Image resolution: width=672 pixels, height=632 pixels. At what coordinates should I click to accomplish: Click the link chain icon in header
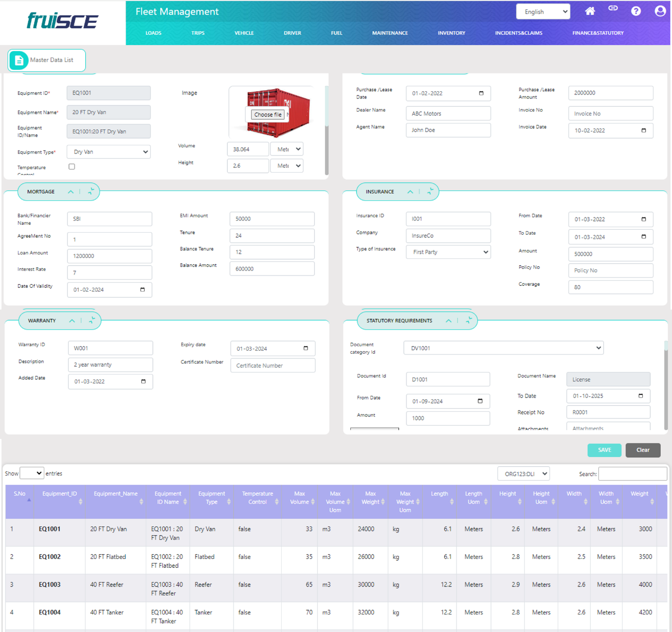pyautogui.click(x=613, y=8)
